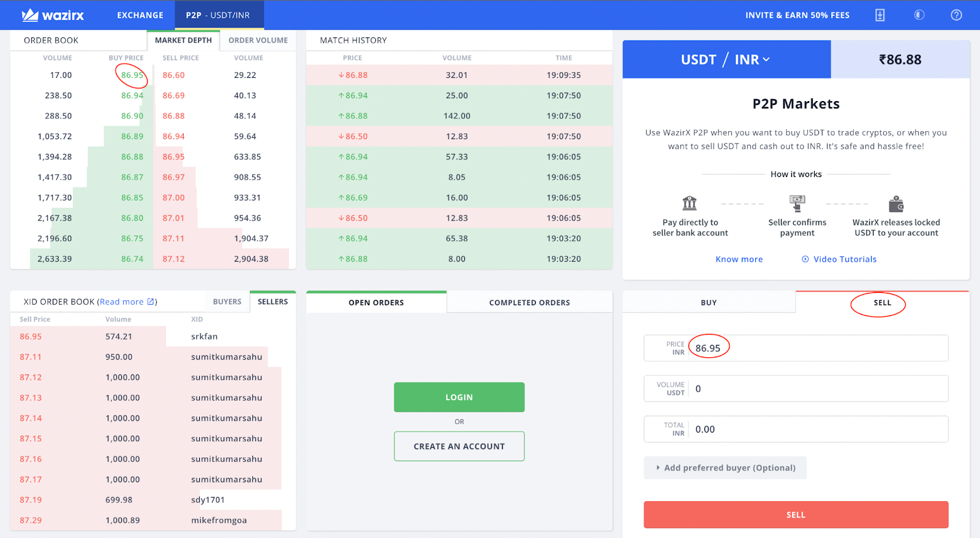Open the Read more link
This screenshot has height=538, width=980.
(x=121, y=301)
